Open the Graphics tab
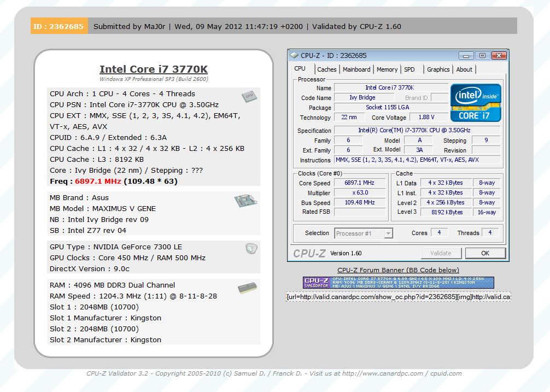 (x=438, y=69)
